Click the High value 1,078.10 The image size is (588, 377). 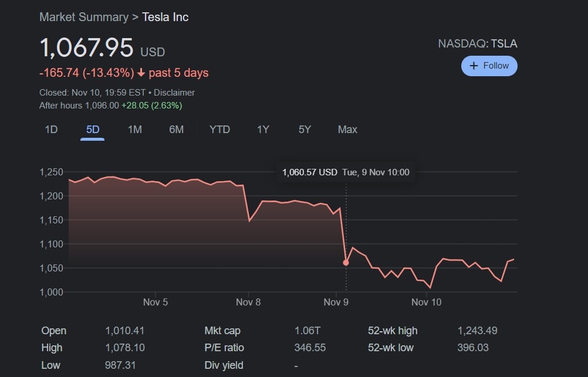(x=124, y=348)
